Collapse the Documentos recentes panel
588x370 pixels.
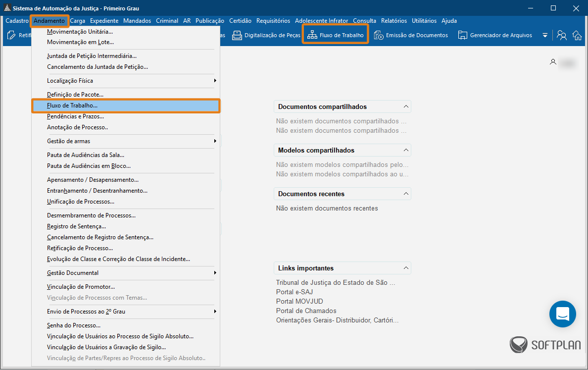click(x=406, y=194)
